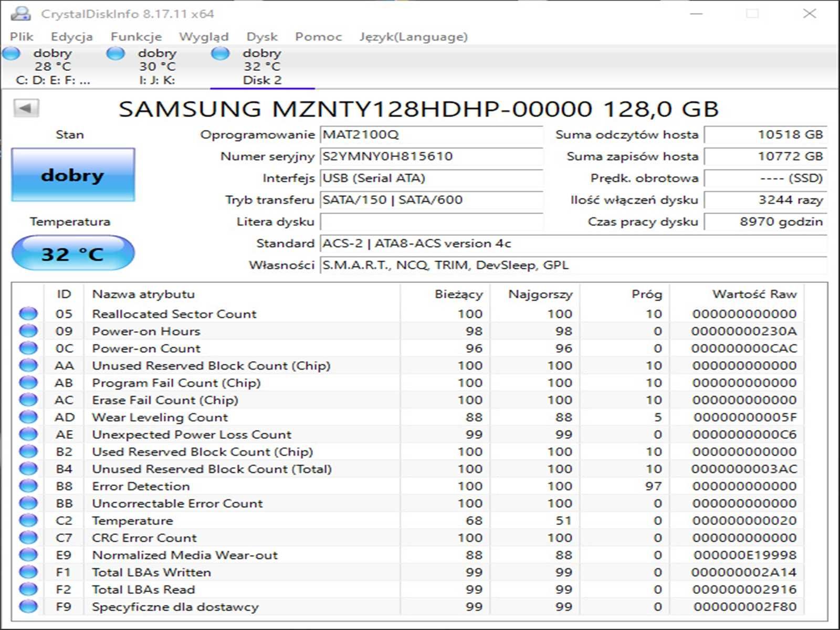Click status icon for Power-on Hours

click(x=28, y=331)
